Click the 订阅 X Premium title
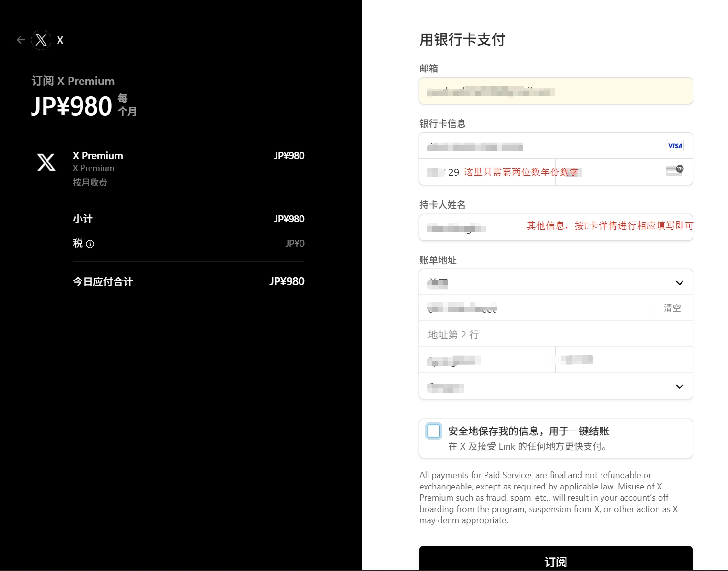The width and height of the screenshot is (728, 571). pos(73,81)
